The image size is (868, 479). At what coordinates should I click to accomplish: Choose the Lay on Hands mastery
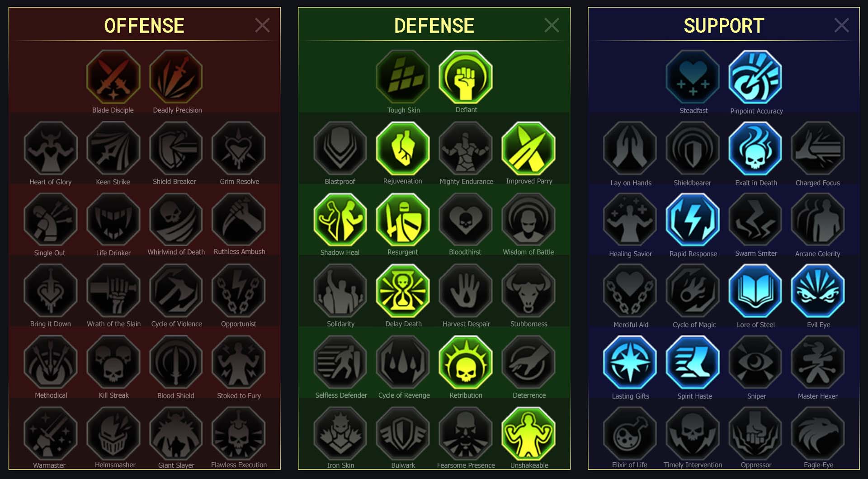(630, 149)
